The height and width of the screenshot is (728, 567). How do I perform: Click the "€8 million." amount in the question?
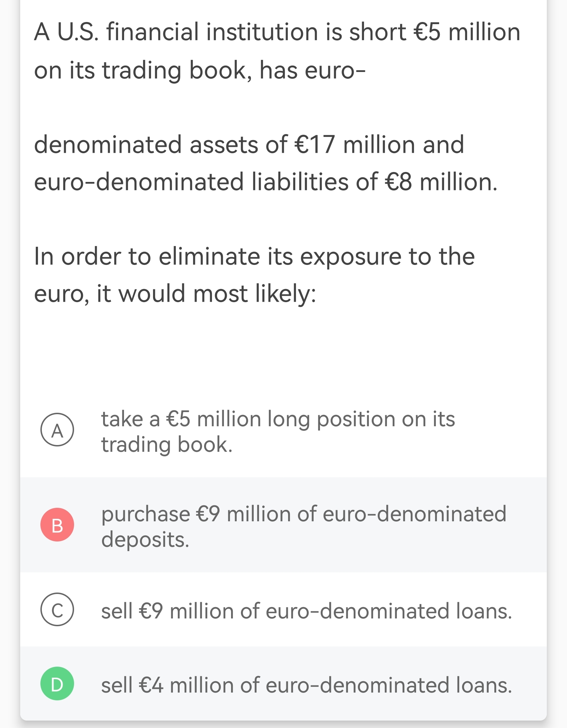(x=441, y=182)
